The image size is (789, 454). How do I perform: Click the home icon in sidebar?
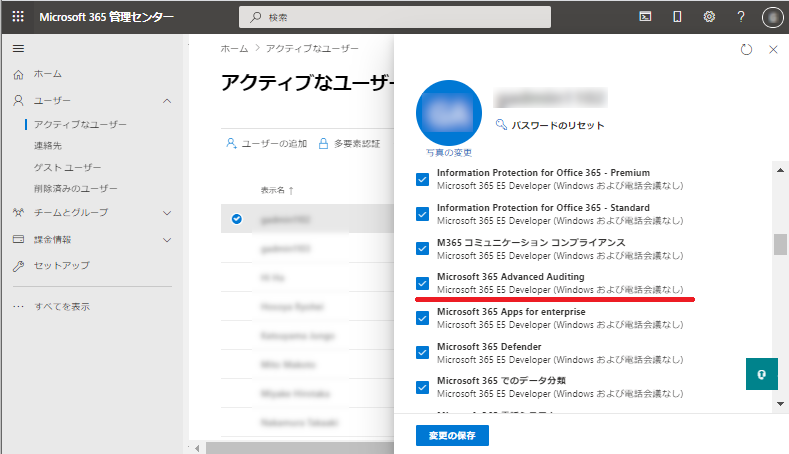(19, 74)
